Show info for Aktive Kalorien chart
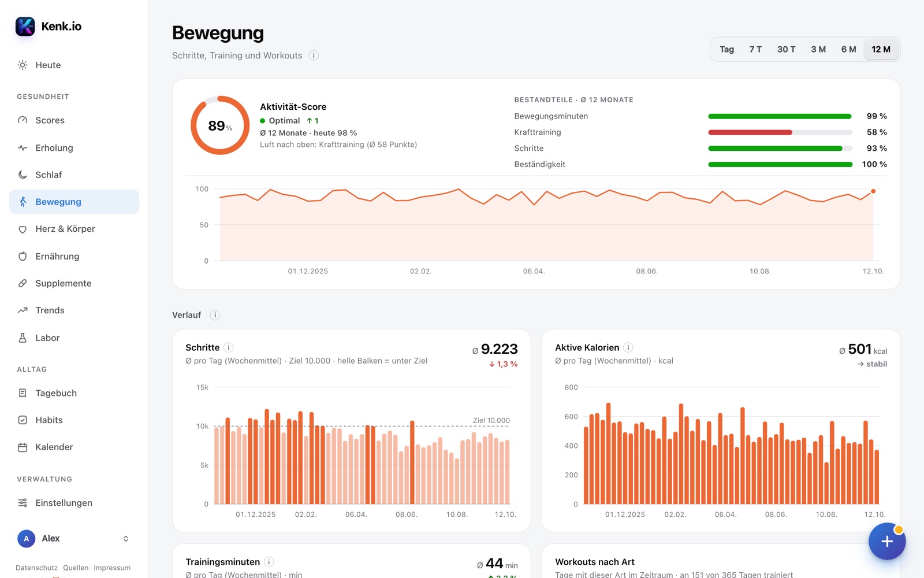Image resolution: width=924 pixels, height=578 pixels. (x=628, y=347)
